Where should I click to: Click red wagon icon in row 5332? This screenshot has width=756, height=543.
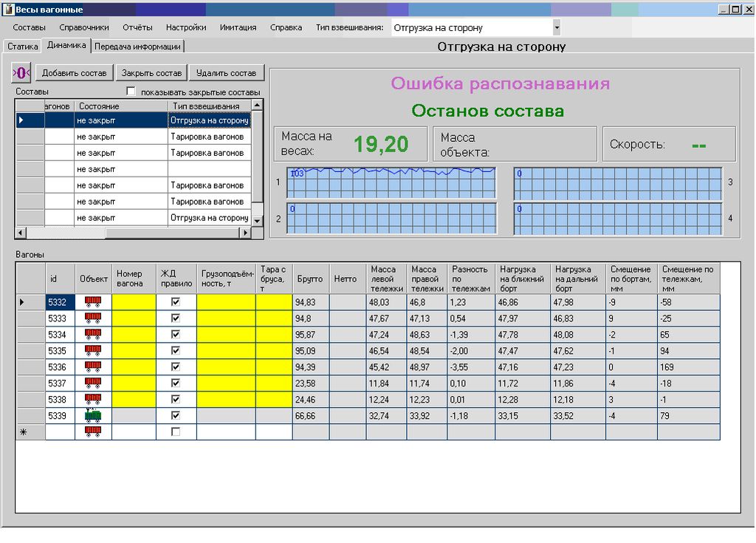(x=93, y=301)
